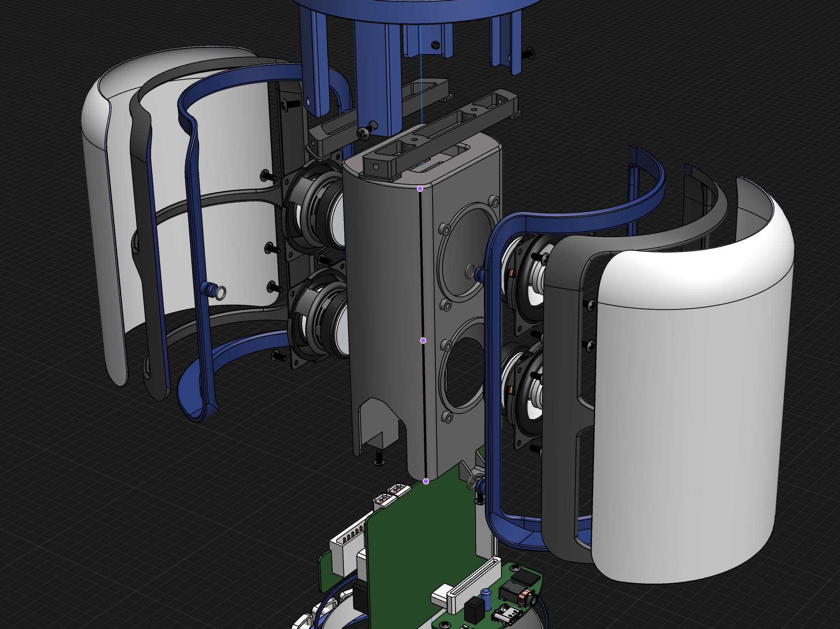
Task: Select the Phillips screw on blue bracket
Action: pyautogui.click(x=364, y=133)
